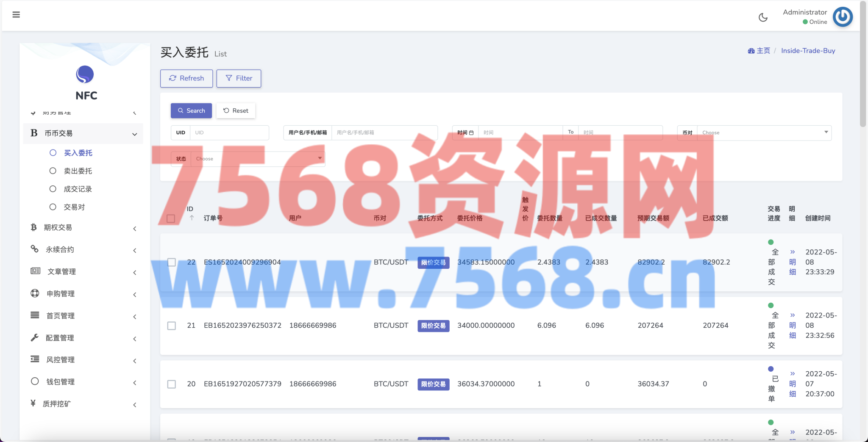The image size is (868, 442).
Task: Click the hamburger menu icon
Action: click(x=16, y=15)
